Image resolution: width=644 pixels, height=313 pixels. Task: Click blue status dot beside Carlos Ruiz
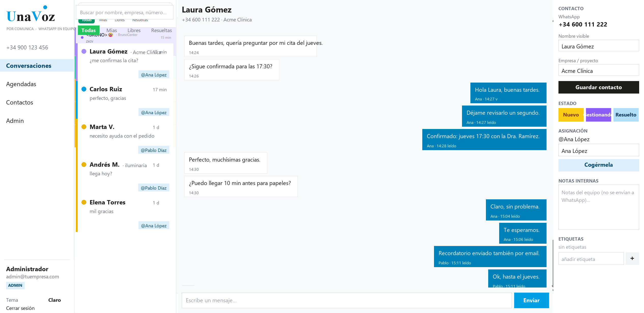(x=84, y=89)
